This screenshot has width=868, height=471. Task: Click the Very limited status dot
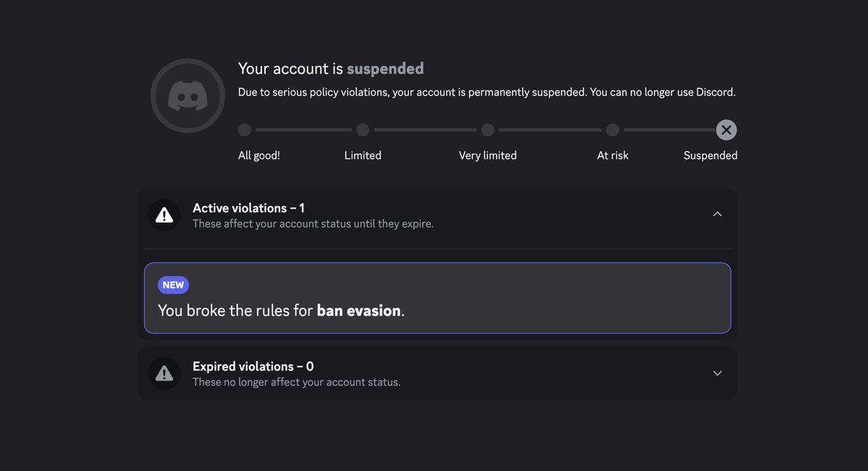(488, 130)
